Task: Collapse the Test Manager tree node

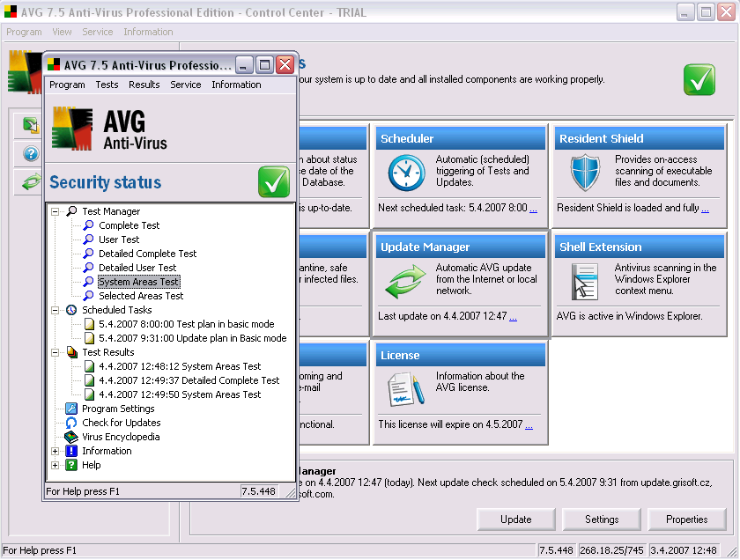Action: (55, 211)
